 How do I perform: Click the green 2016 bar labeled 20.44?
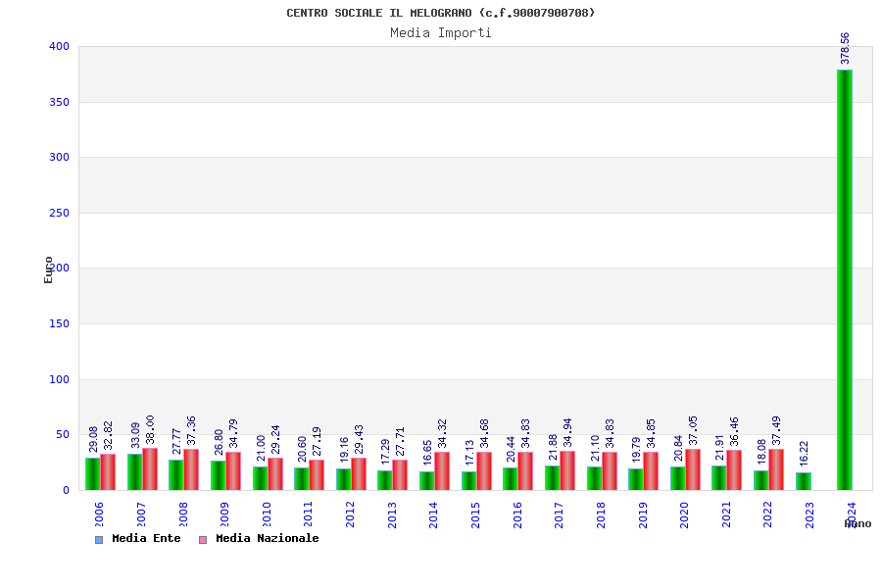point(511,479)
